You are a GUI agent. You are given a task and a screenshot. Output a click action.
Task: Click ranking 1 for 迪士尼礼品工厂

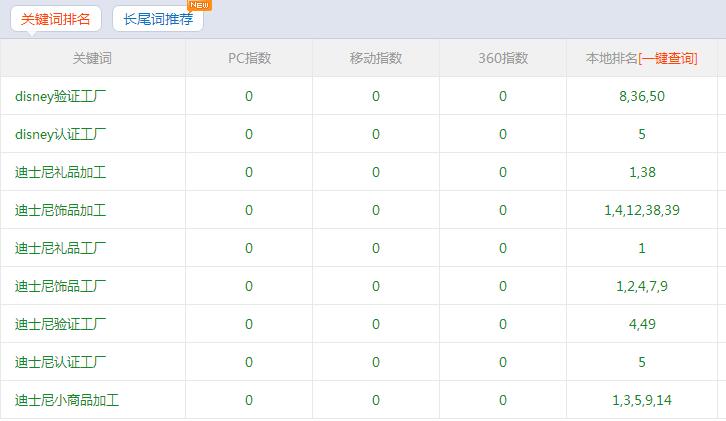tap(642, 248)
